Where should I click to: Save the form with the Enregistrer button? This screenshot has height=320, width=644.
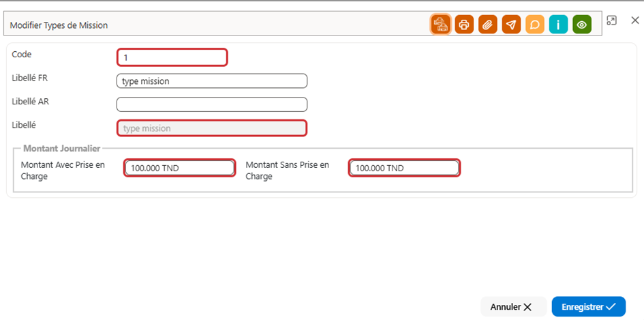[x=589, y=307]
